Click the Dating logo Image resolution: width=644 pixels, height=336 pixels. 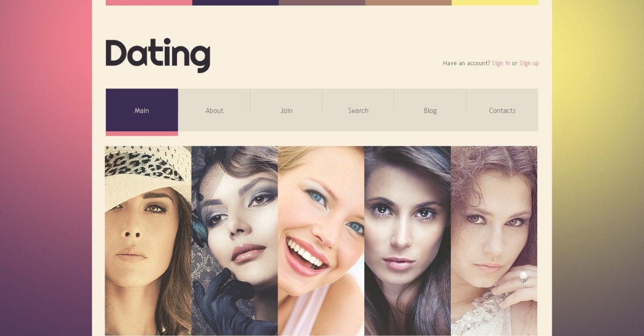point(158,55)
